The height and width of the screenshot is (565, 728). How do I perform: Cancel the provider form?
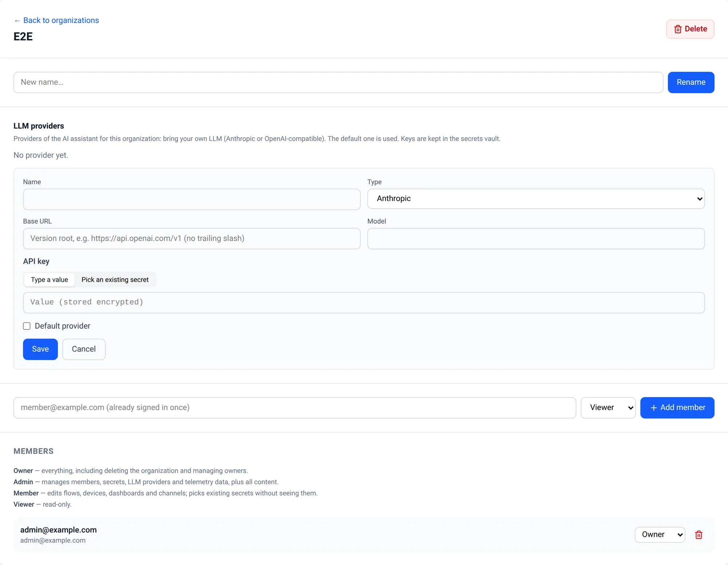tap(84, 349)
